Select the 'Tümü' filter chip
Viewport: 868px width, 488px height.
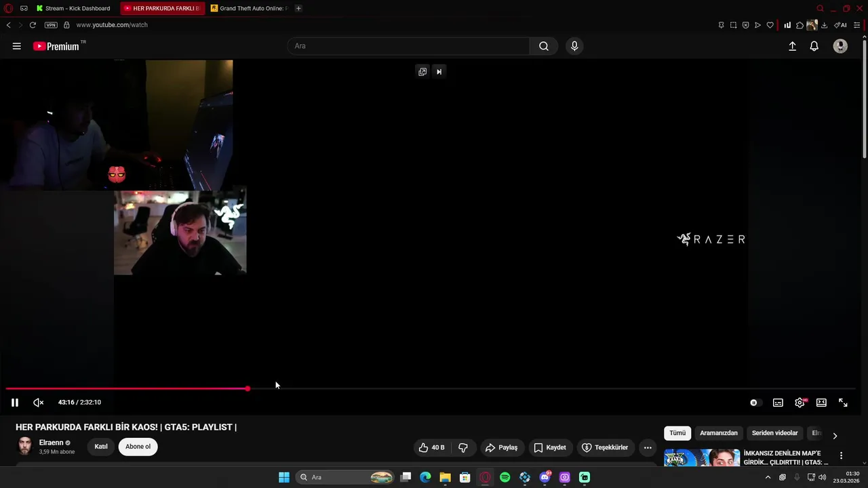point(677,433)
